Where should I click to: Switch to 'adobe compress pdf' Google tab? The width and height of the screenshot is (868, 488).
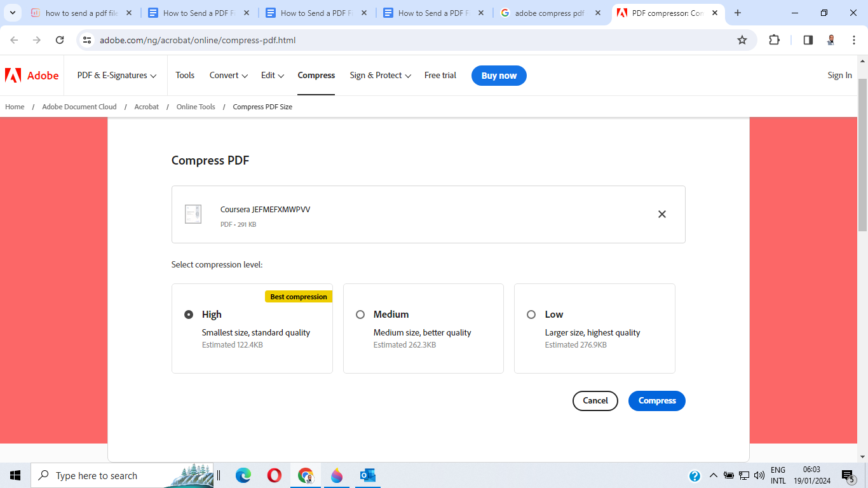pos(551,13)
